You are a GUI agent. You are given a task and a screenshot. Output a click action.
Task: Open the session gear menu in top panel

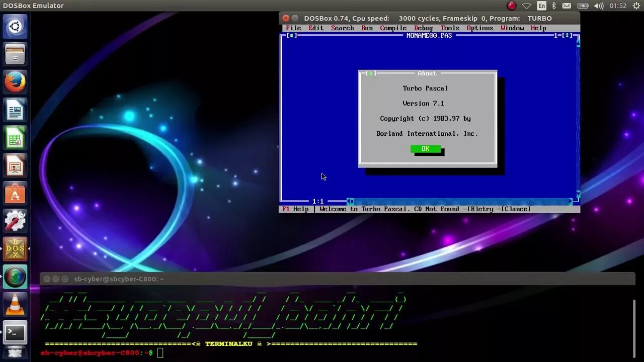[635, 6]
